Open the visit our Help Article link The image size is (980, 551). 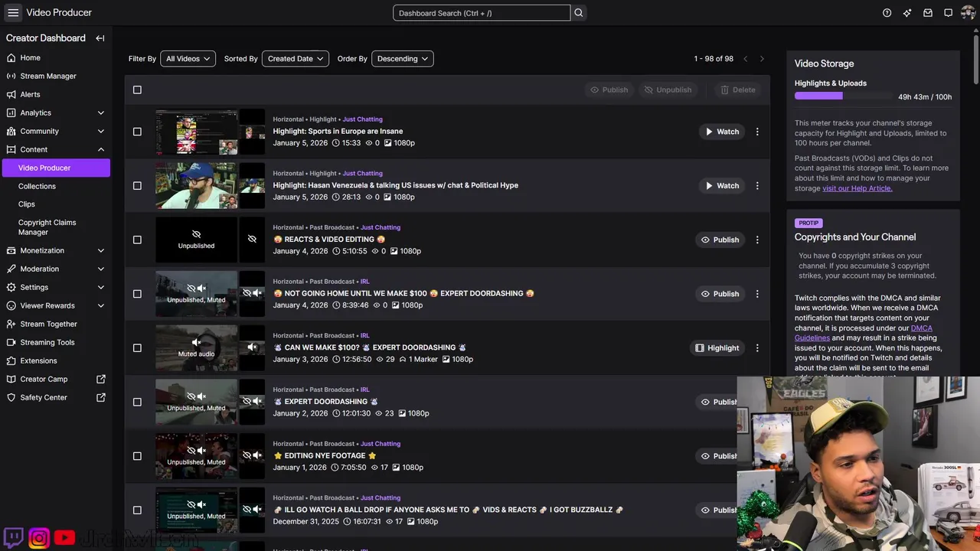[x=857, y=188]
